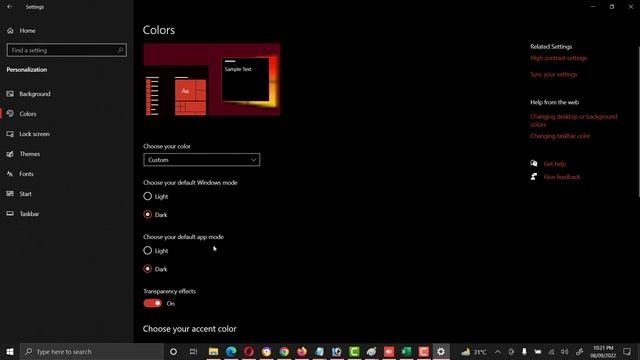Viewport: 640px width, 360px height.
Task: Open Cortana from the taskbar
Action: coord(173,351)
